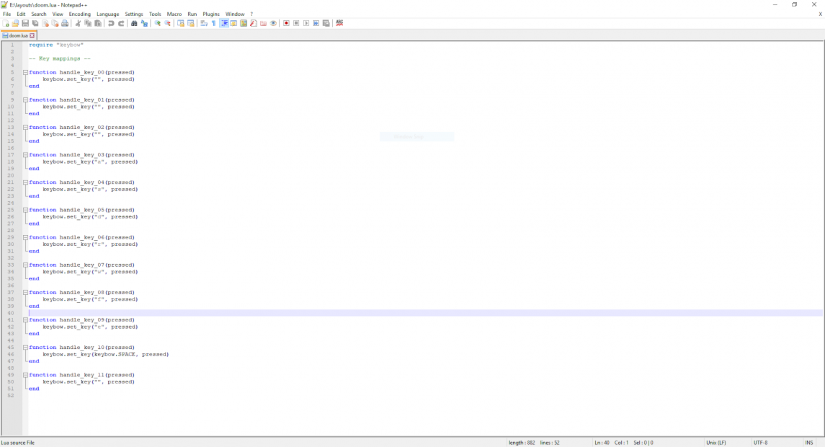Open the ? help menu
825x447 pixels.
point(251,14)
